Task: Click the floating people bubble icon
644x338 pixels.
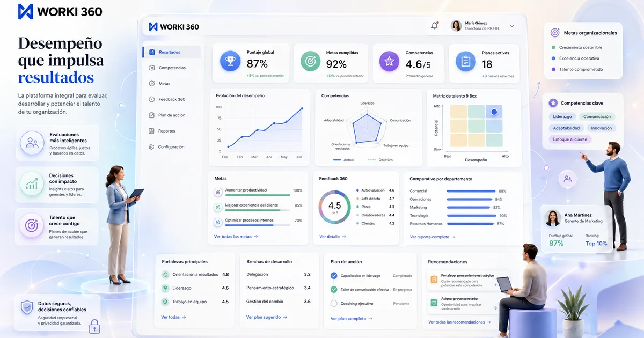Action: (x=567, y=179)
